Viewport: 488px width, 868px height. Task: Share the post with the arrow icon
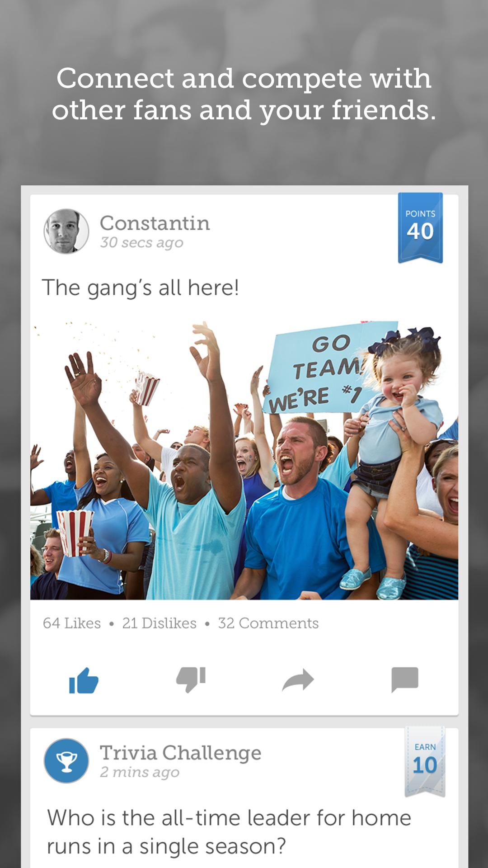[x=298, y=679]
